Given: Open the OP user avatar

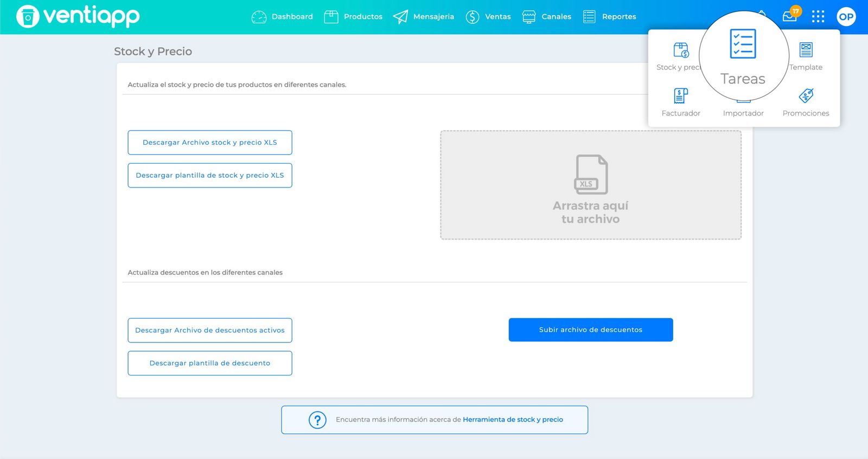Looking at the screenshot, I should [846, 17].
